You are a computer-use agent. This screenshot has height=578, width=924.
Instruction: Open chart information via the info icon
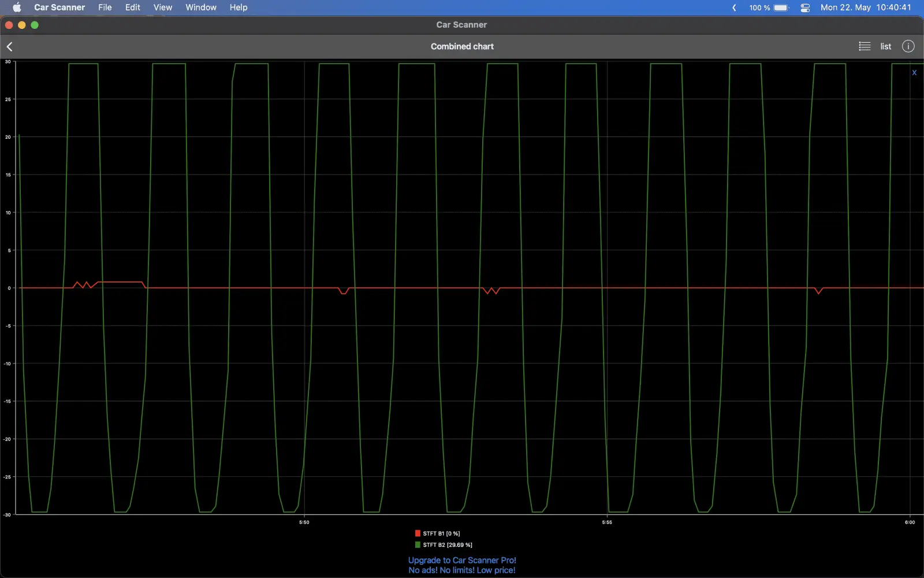pos(908,46)
